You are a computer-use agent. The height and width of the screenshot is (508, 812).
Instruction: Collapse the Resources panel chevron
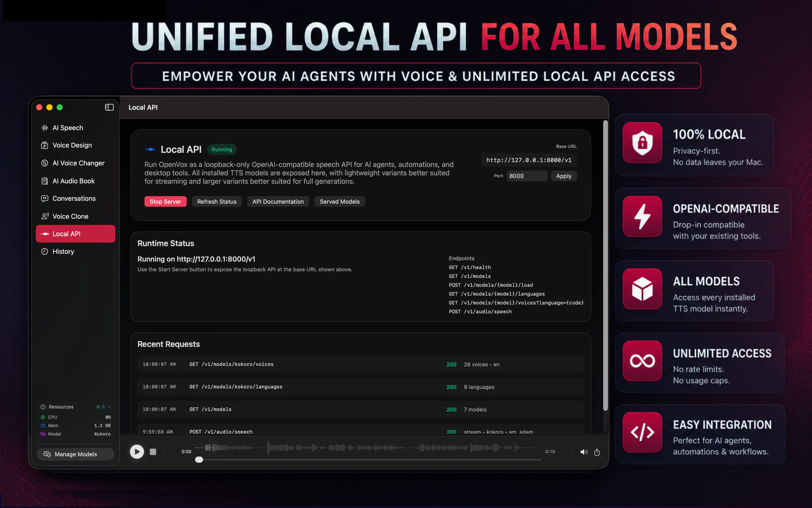click(x=109, y=407)
